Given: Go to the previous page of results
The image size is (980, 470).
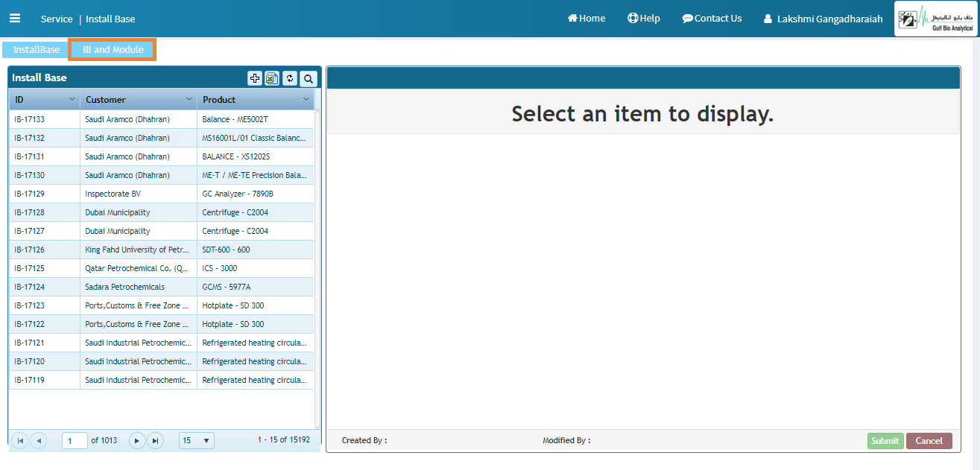Looking at the screenshot, I should (38, 441).
